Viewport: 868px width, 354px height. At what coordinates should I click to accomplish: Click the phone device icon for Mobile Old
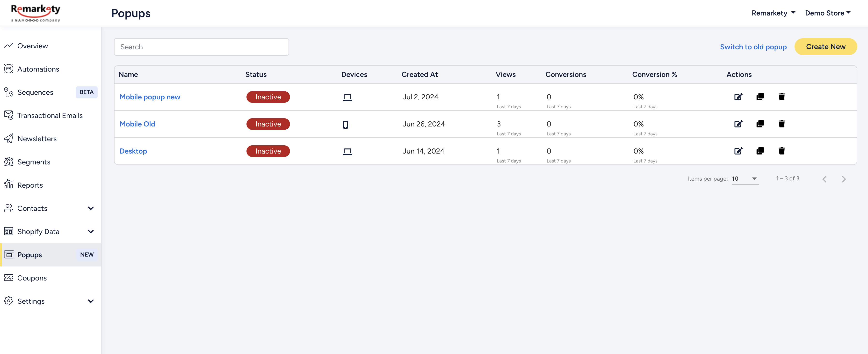click(345, 125)
